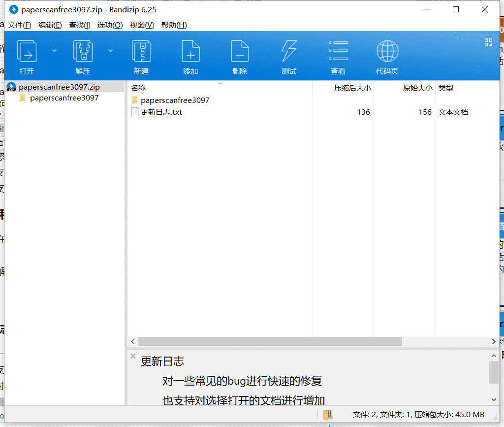Click the 解压 (Extract) toolbar icon
Viewport: 504px width, 427px height.
83,51
